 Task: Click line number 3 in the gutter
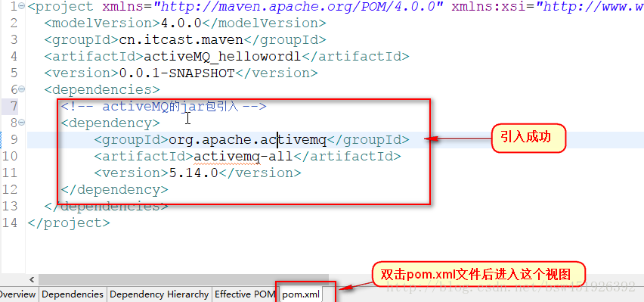[14, 40]
